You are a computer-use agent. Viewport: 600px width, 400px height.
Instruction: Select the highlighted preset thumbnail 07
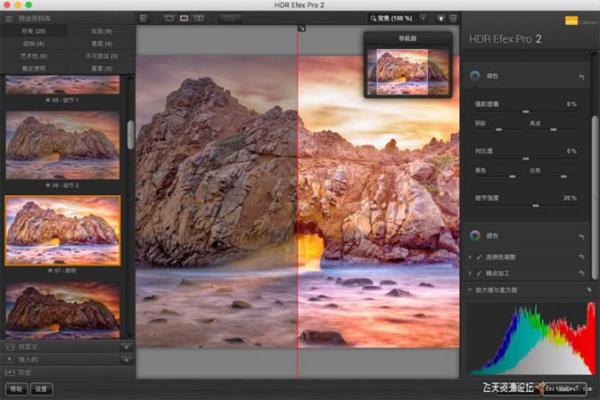click(63, 231)
